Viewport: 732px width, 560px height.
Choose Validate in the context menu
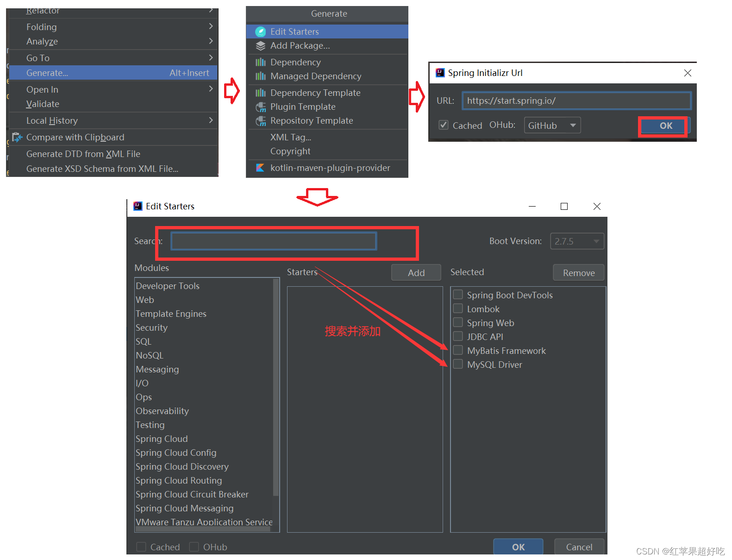[113, 104]
